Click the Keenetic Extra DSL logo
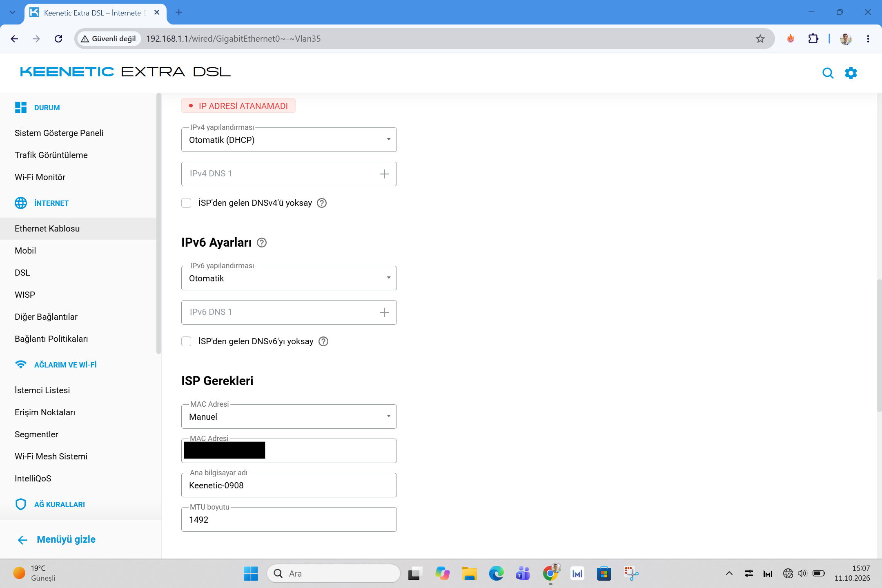The width and height of the screenshot is (882, 588). coord(125,72)
